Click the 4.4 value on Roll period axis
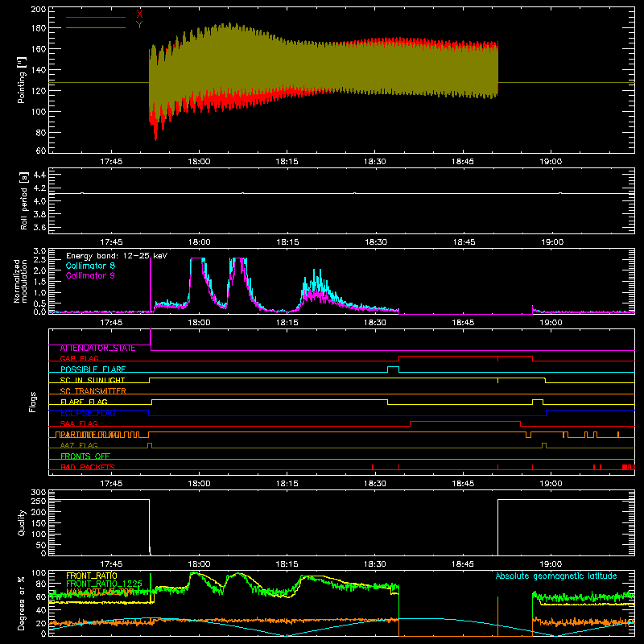Image resolution: width=644 pixels, height=644 pixels. tap(39, 175)
